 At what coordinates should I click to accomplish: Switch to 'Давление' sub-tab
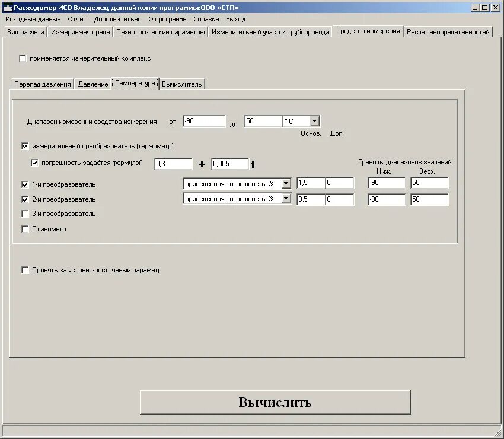click(x=93, y=84)
